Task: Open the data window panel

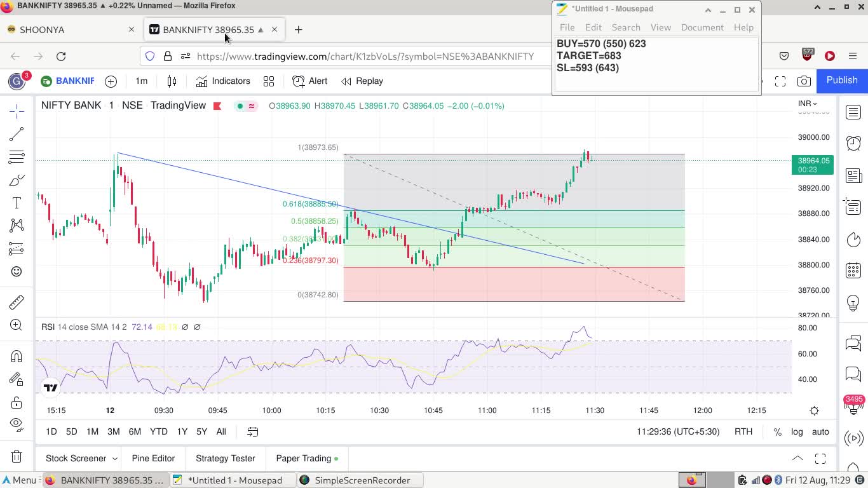Action: tap(853, 207)
